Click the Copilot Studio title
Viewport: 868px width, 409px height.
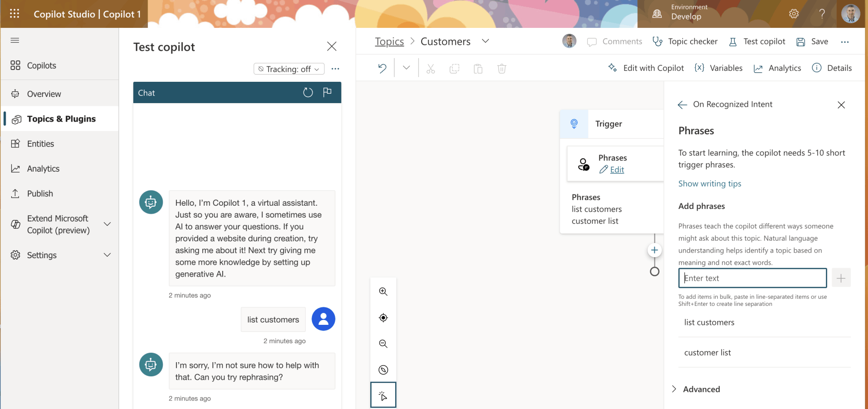87,14
